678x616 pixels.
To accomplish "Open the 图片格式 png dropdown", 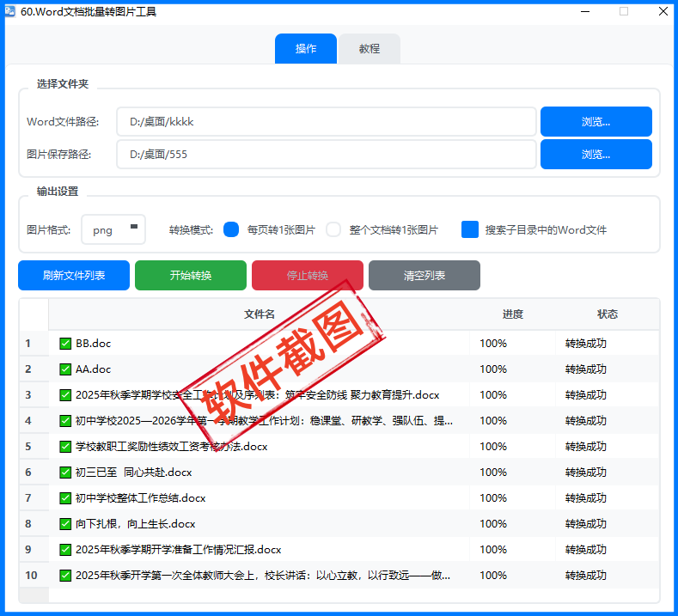I will pos(114,230).
